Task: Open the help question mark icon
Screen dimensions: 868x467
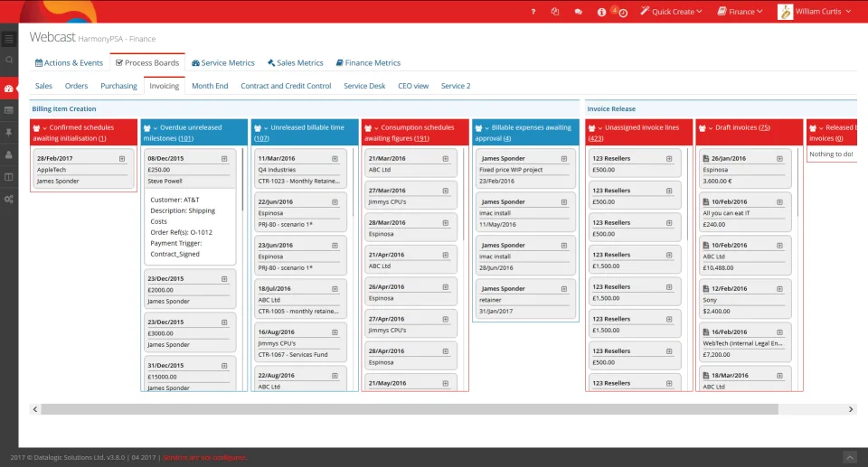Action: 533,12
